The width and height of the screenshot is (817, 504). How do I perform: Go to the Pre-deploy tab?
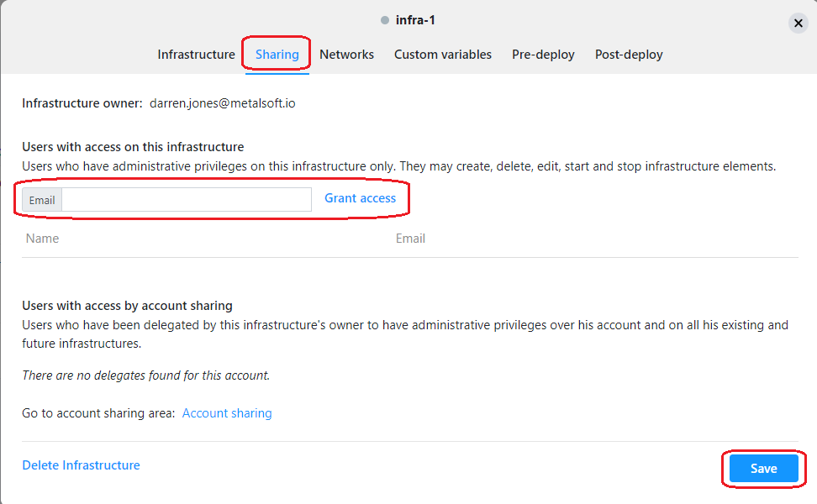(543, 55)
